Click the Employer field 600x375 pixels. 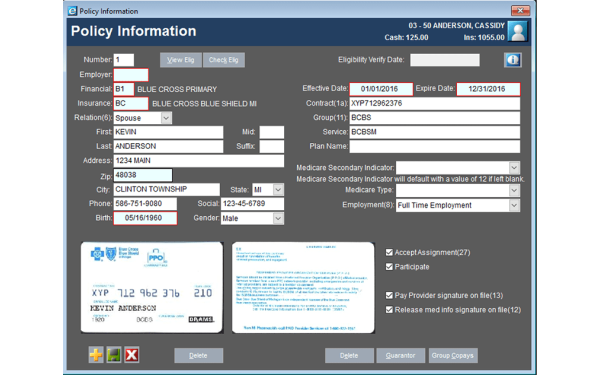[x=131, y=75]
